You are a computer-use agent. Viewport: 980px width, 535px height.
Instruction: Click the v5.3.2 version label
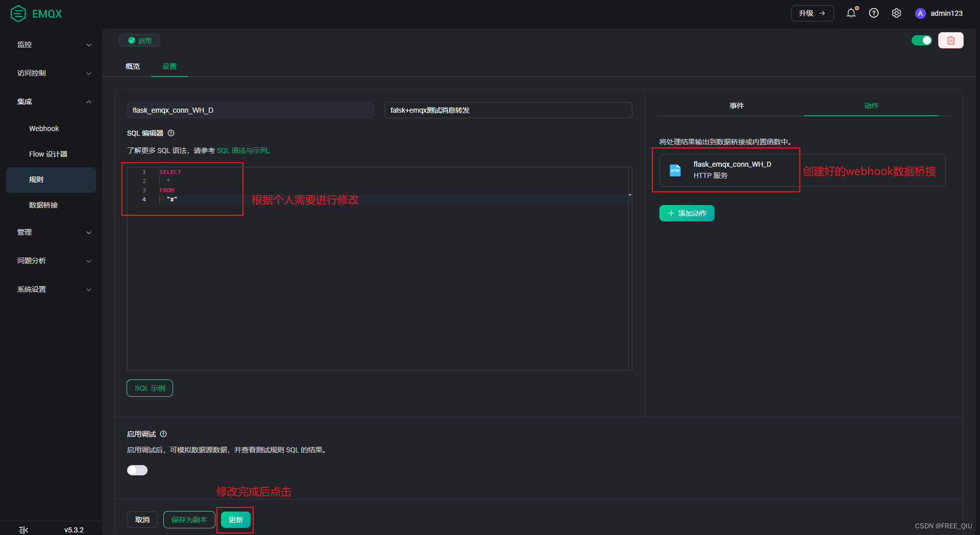[74, 530]
